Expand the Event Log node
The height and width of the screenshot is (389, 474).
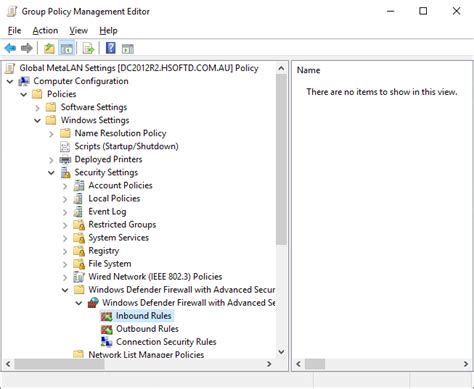pos(65,212)
